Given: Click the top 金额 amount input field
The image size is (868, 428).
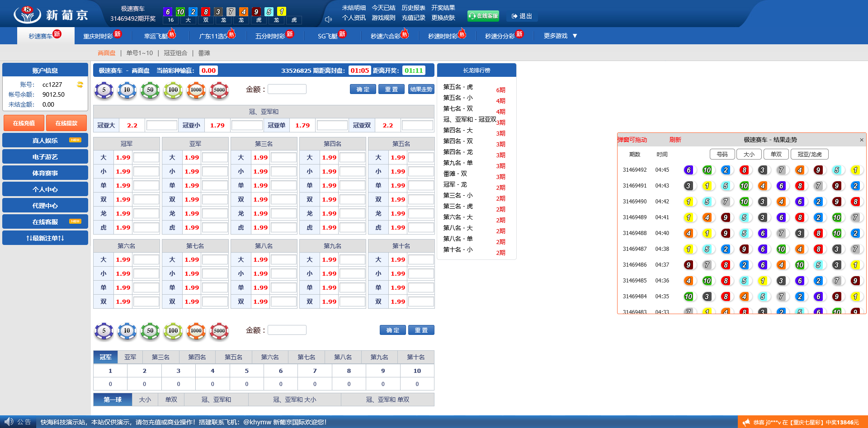Looking at the screenshot, I should tap(287, 89).
